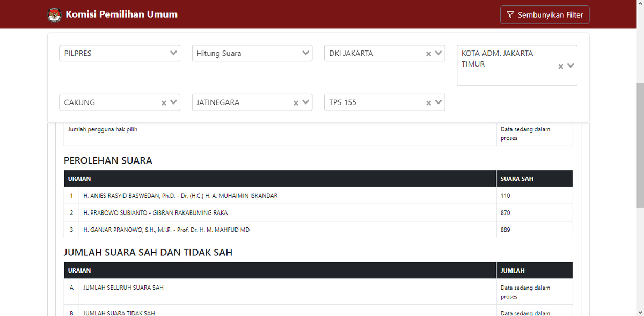Image resolution: width=644 pixels, height=316 pixels.
Task: Click the TPS 155 field text
Action: click(342, 102)
